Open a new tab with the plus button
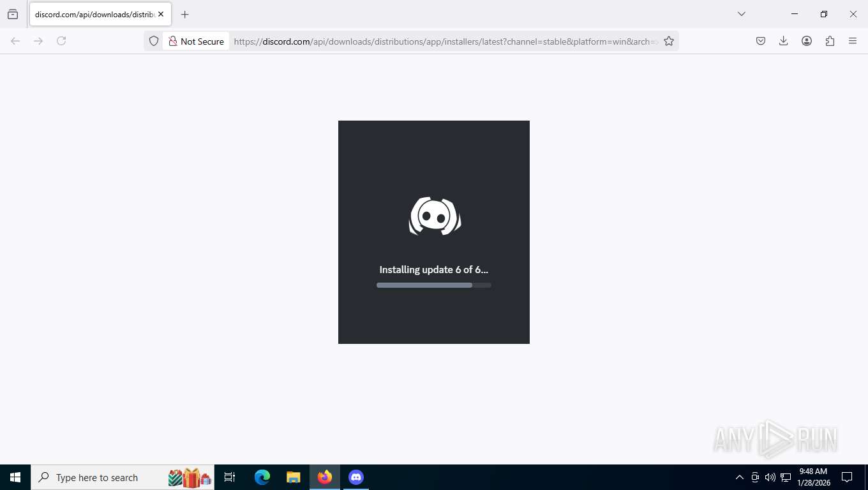The image size is (868, 490). click(184, 14)
